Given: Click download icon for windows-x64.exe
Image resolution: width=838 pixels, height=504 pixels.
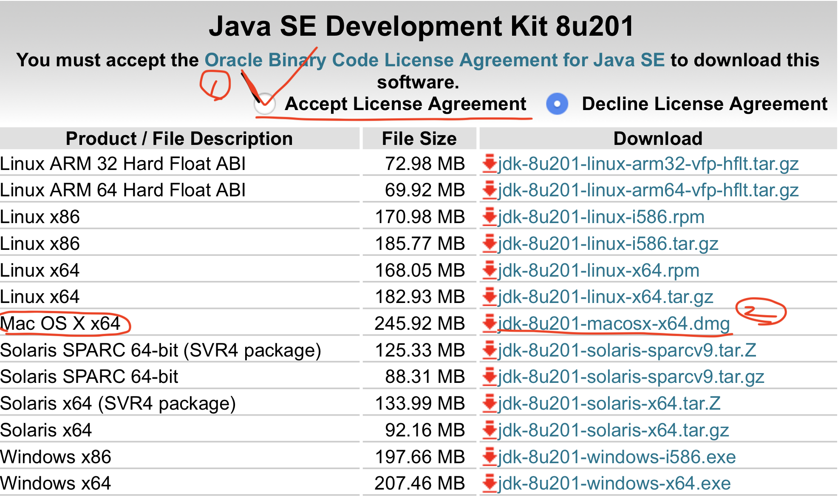Looking at the screenshot, I should 490,483.
